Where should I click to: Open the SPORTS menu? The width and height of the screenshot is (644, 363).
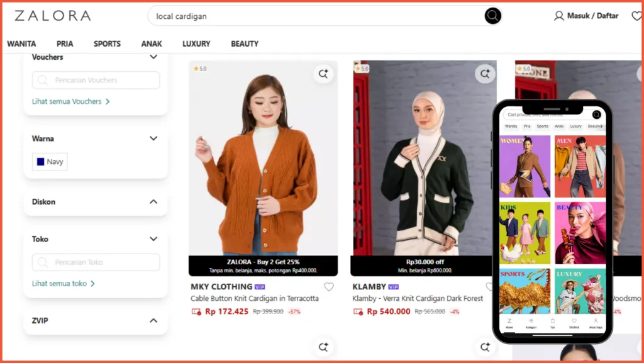click(x=107, y=43)
